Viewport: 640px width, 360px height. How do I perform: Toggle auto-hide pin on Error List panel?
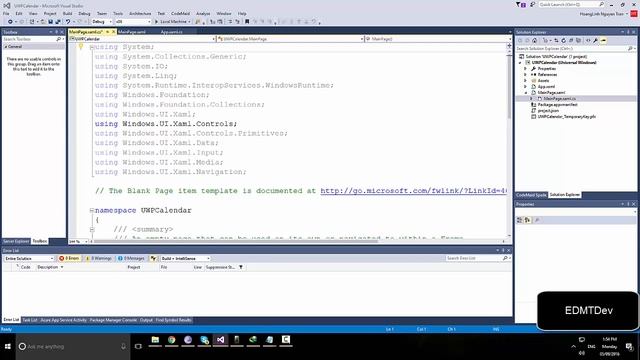coord(503,251)
